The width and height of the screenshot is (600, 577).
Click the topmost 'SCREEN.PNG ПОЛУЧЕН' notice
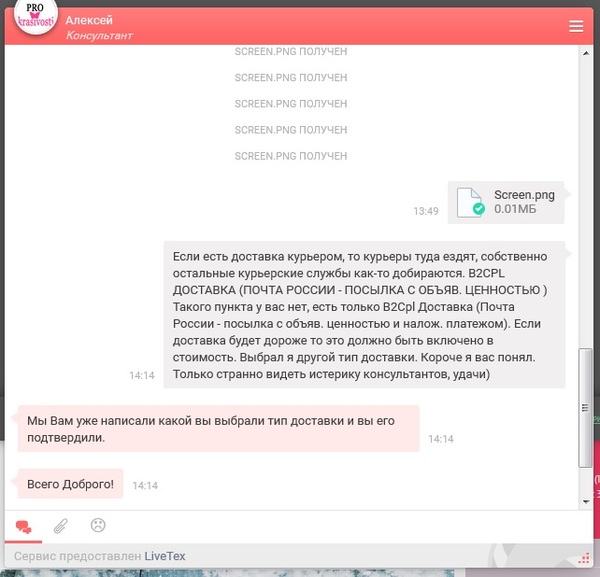[291, 51]
